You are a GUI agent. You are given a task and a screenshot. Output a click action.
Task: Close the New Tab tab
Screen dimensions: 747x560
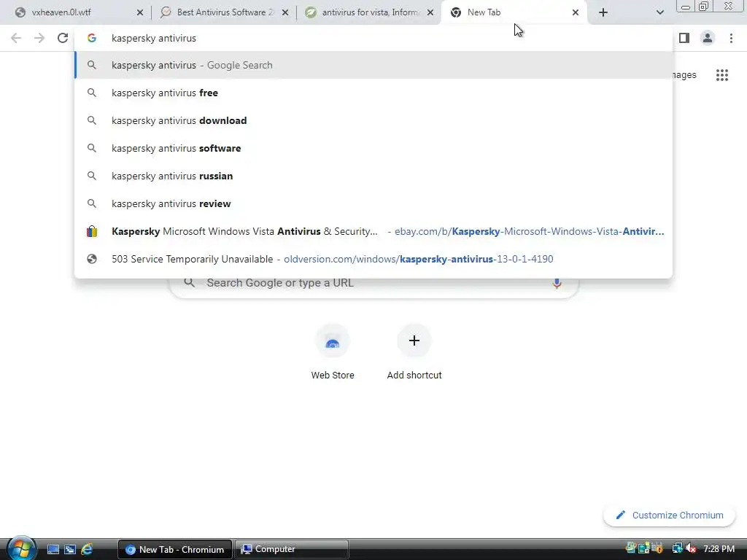pyautogui.click(x=576, y=12)
